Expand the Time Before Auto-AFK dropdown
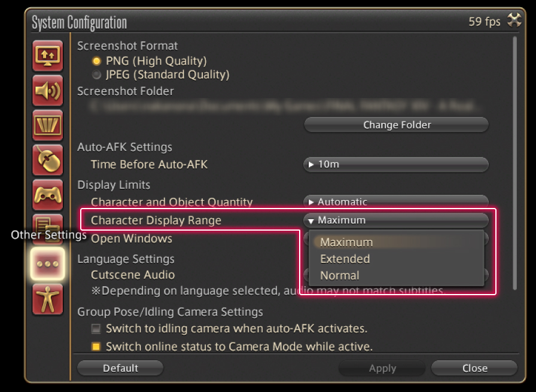 pos(396,164)
